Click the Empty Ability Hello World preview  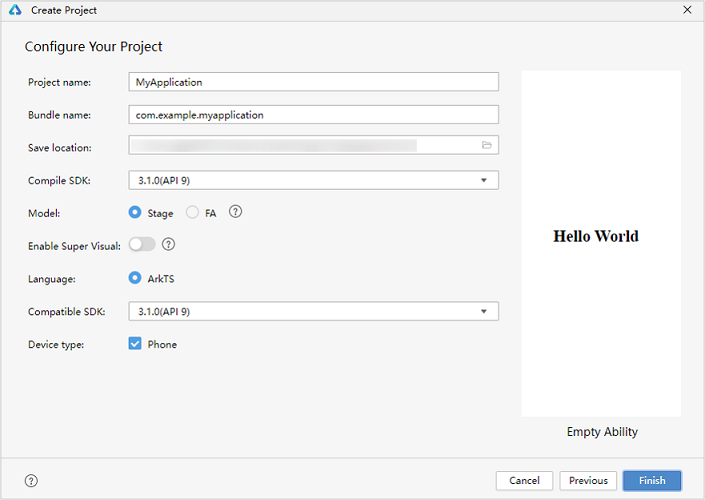coord(601,243)
